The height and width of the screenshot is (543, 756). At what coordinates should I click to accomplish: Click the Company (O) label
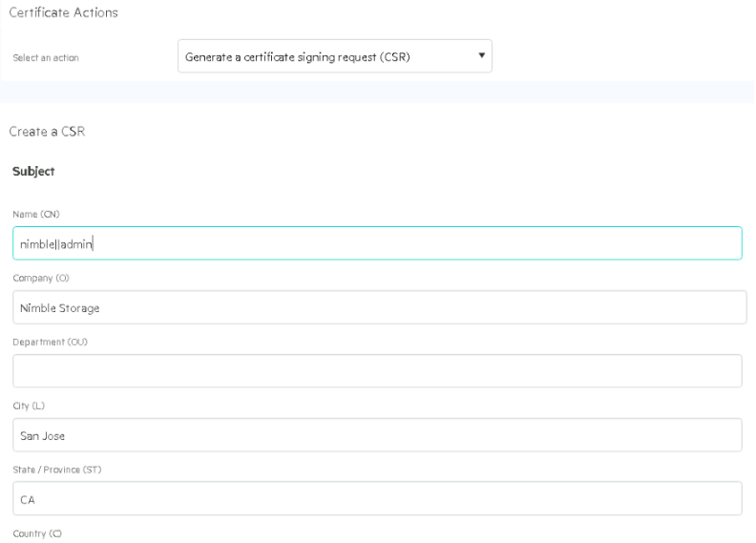click(41, 278)
